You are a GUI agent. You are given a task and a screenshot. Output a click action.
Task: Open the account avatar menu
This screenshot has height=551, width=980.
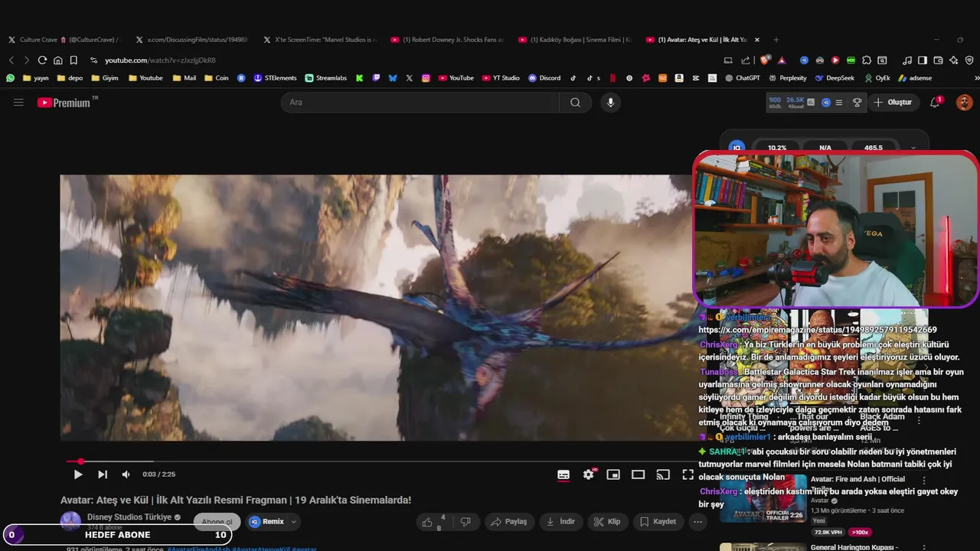coord(964,102)
